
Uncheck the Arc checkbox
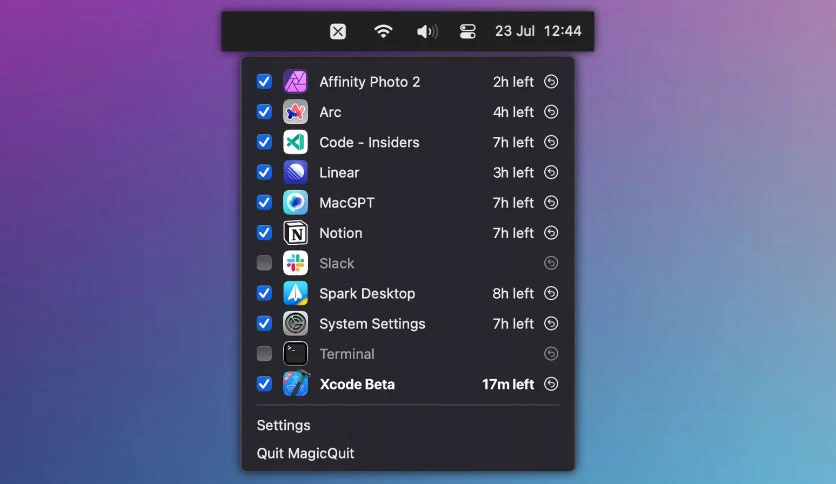click(264, 112)
